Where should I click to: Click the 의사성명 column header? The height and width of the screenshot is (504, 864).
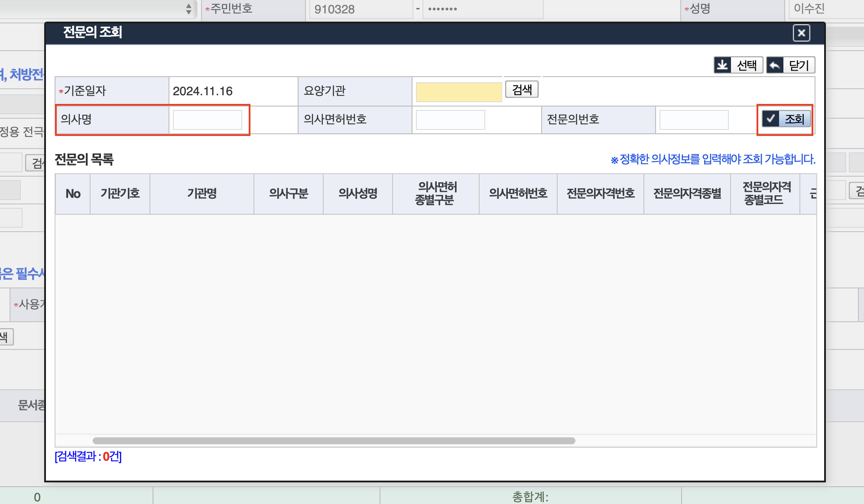(x=357, y=194)
